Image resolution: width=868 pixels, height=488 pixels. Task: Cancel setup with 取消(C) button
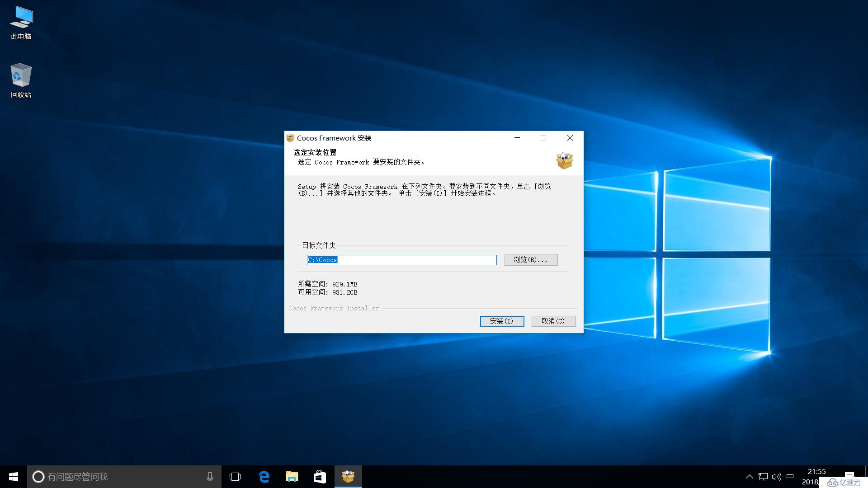(553, 321)
